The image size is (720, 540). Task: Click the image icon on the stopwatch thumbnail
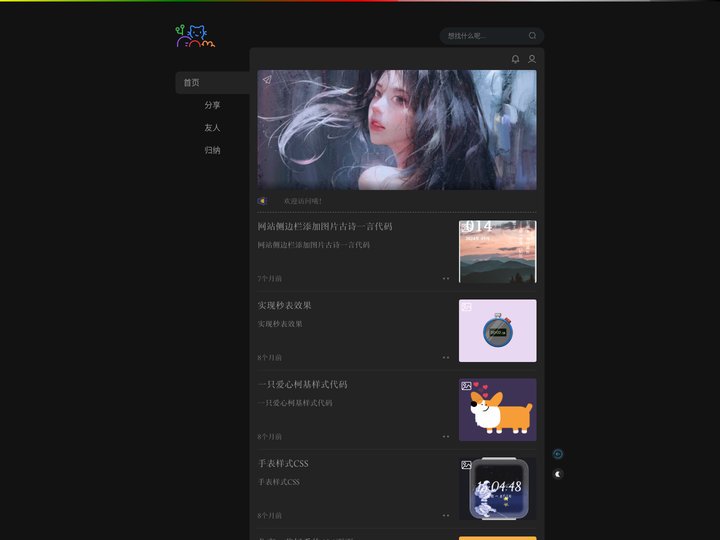(x=466, y=307)
